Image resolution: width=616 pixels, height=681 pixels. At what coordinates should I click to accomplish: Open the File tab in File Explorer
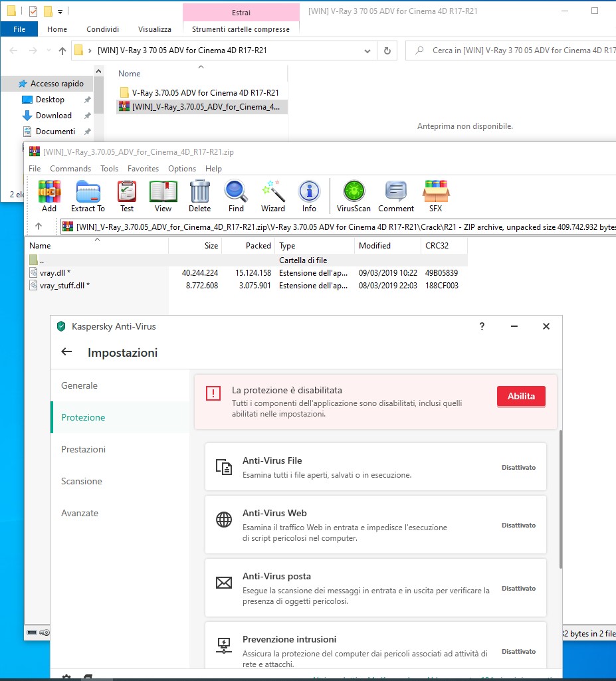coord(19,29)
